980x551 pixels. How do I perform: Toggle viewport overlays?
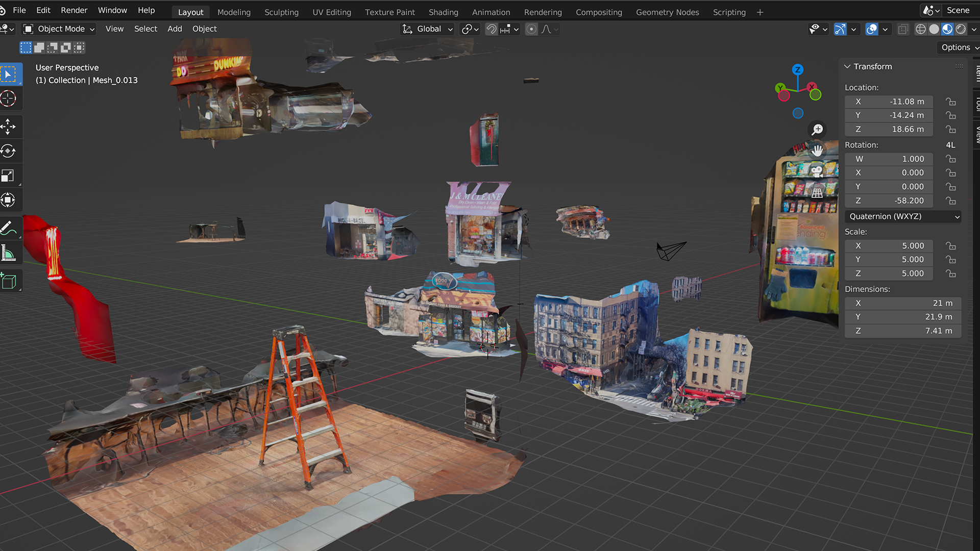872,29
